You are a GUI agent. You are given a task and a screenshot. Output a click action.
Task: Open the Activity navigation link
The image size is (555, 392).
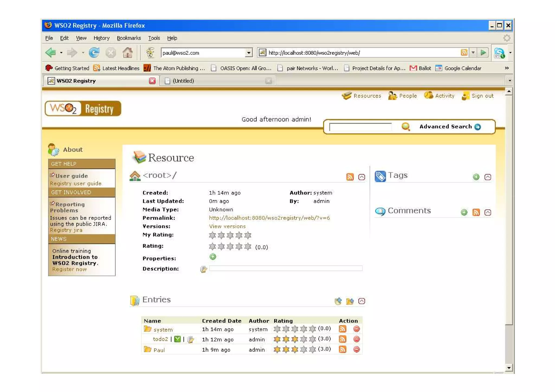(x=439, y=96)
